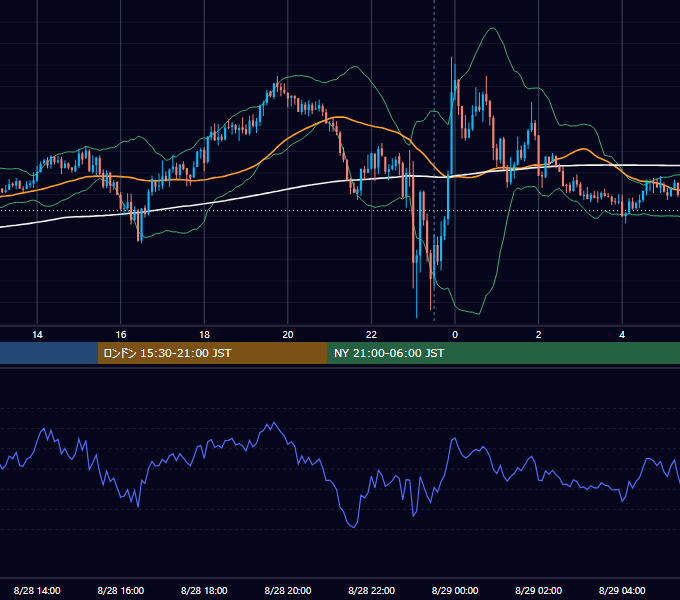This screenshot has width=680, height=600.
Task: Click the '16' hour label on price chart axis
Action: pyautogui.click(x=121, y=335)
